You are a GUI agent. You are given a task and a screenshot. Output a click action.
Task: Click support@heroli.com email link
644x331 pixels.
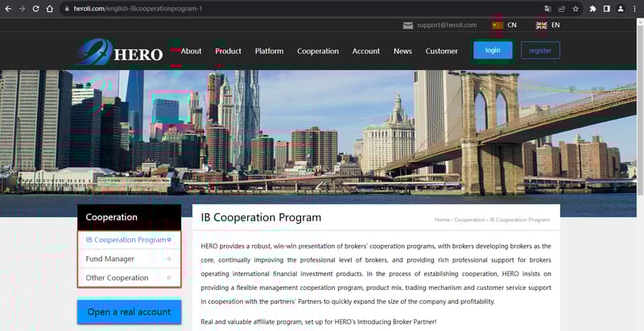447,25
